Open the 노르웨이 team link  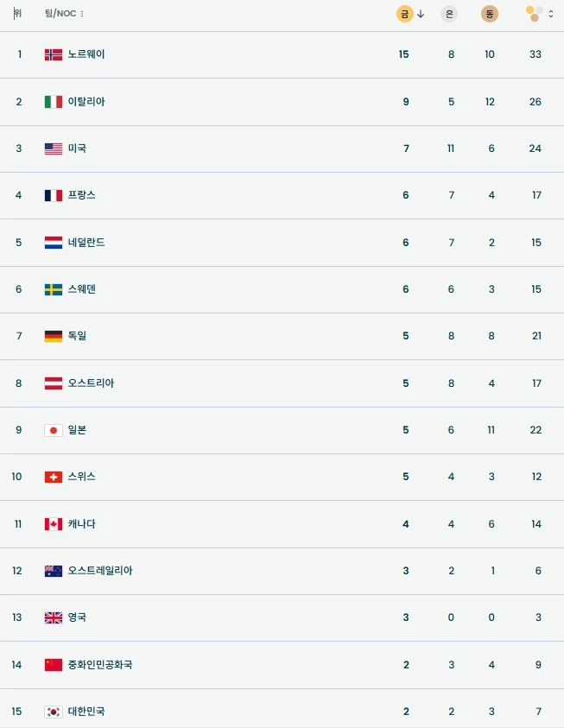(86, 54)
